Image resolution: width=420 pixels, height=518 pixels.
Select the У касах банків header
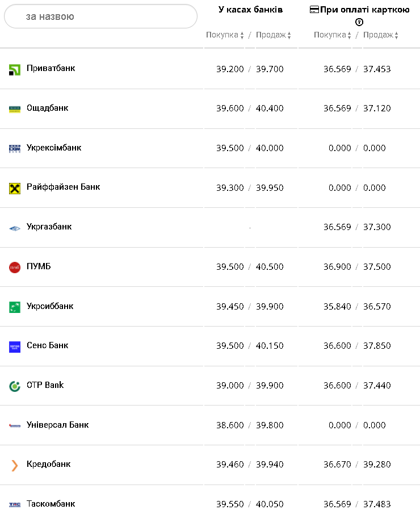tap(250, 10)
